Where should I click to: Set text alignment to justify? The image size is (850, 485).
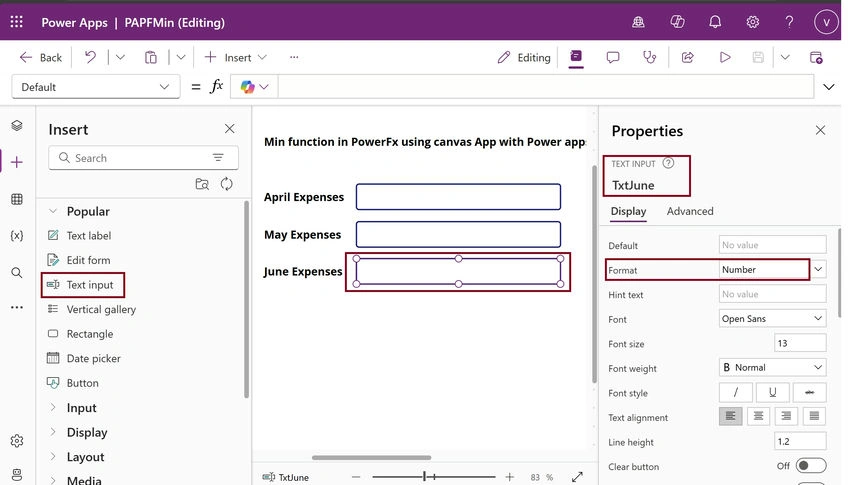[814, 416]
